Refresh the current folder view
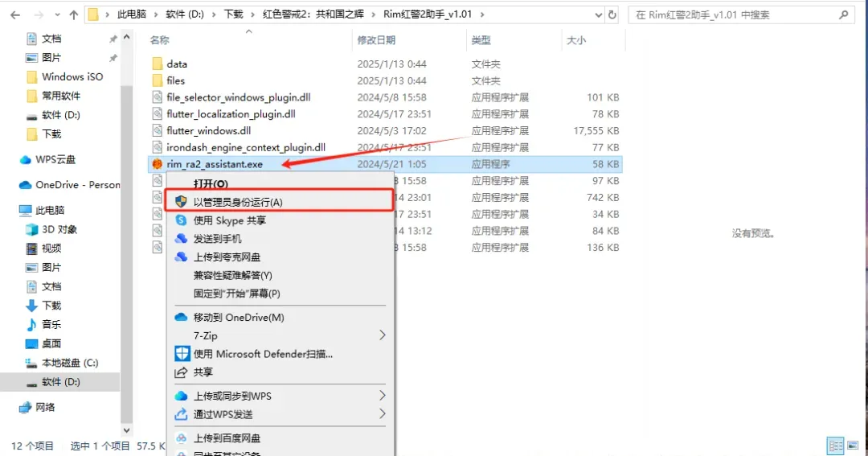 coord(612,15)
